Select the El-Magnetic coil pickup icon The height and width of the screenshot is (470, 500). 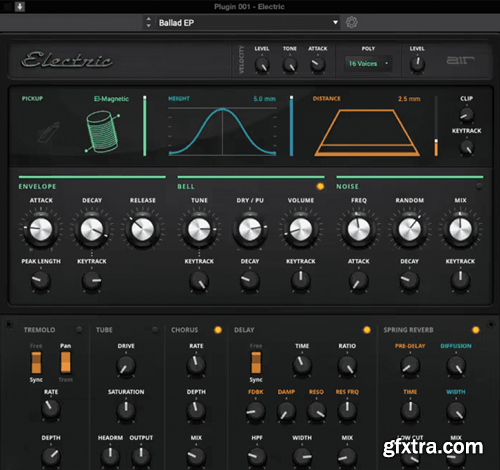coord(102,132)
